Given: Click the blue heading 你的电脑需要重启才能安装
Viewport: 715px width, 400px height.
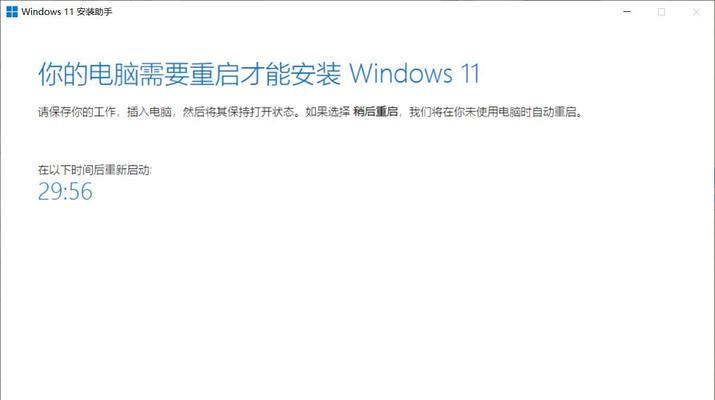Looking at the screenshot, I should (189, 74).
